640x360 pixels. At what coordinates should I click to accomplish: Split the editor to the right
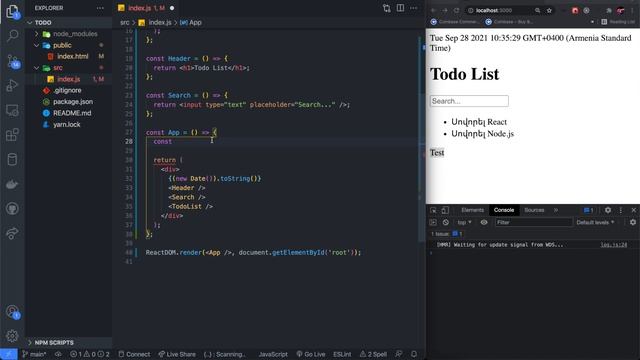tap(400, 8)
